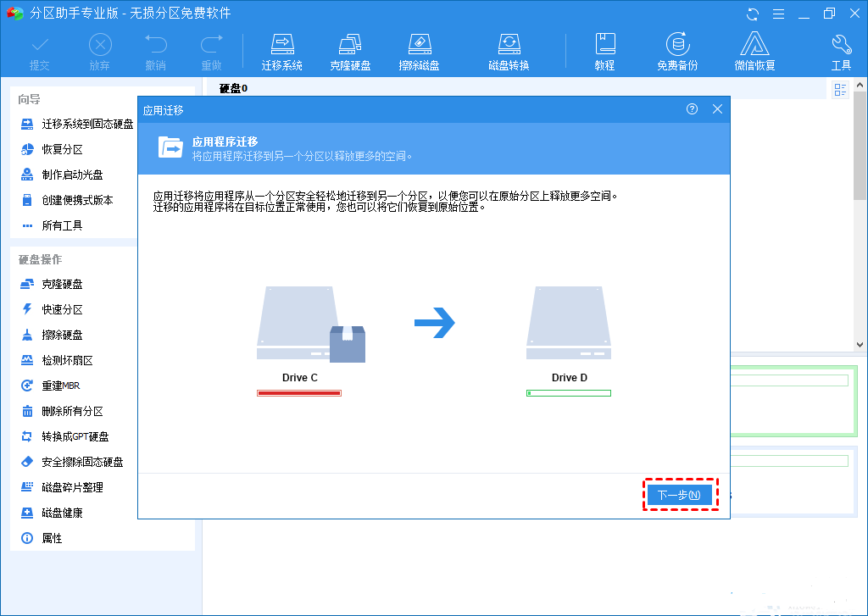Open the 教程 (Tutorial) icon
The width and height of the screenshot is (868, 616).
(605, 48)
